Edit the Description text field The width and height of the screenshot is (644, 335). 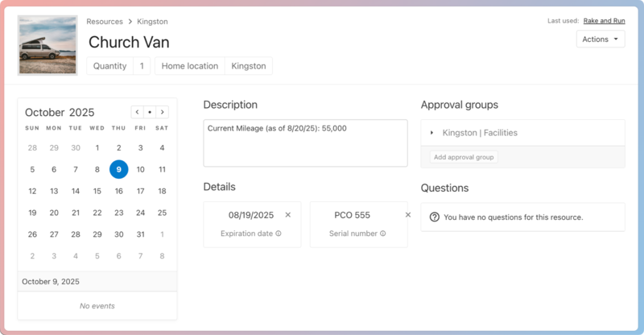point(305,143)
